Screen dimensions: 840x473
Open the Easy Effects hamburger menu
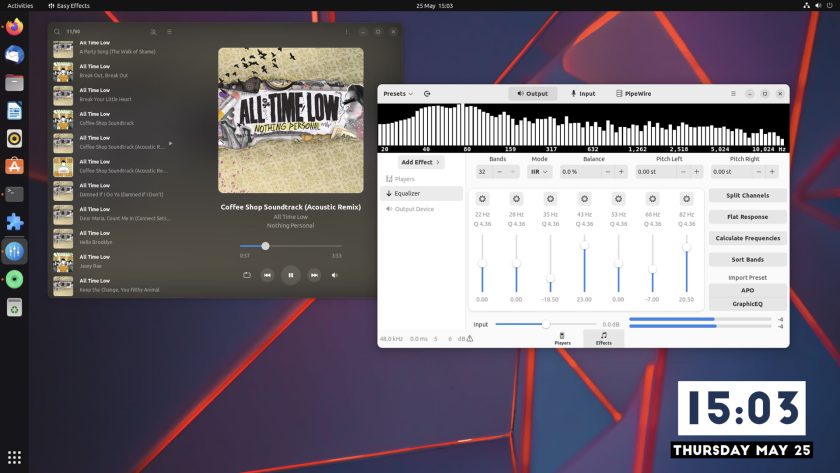pos(733,94)
